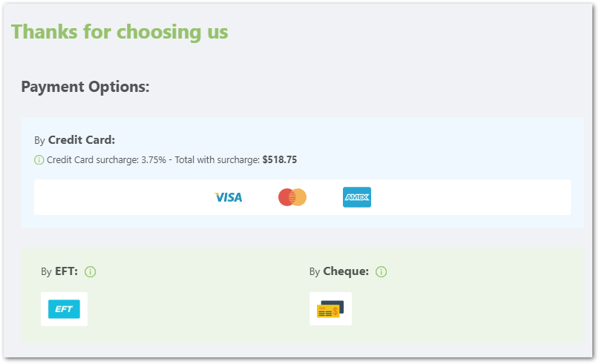Screen dimensions: 599x364
Task: Select the VISA card logo
Action: click(x=228, y=197)
